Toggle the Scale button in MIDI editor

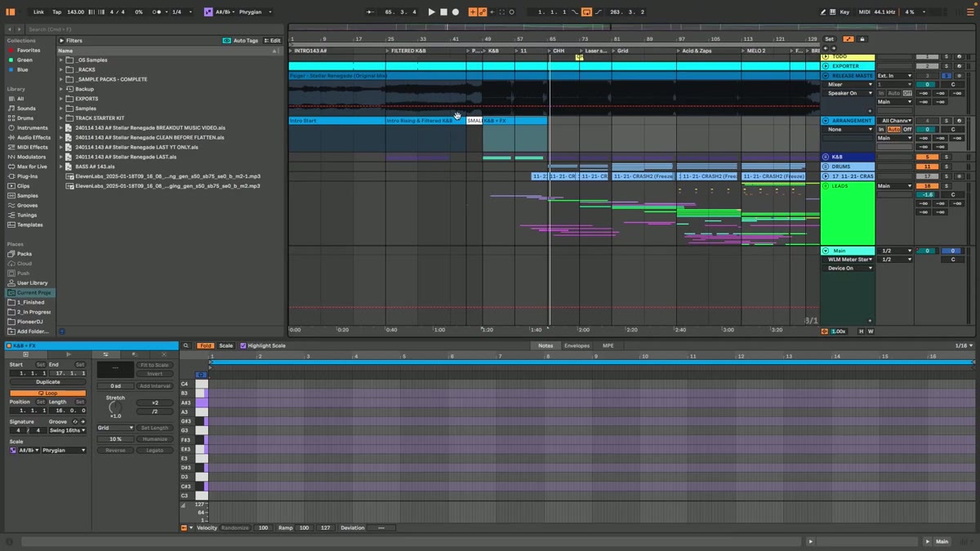(x=226, y=345)
